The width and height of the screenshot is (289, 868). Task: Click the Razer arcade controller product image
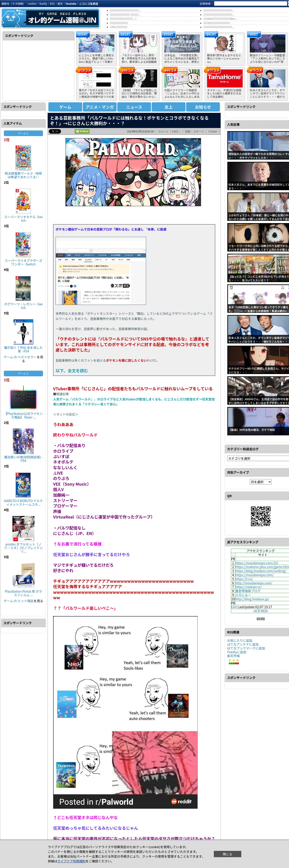tap(23, 398)
